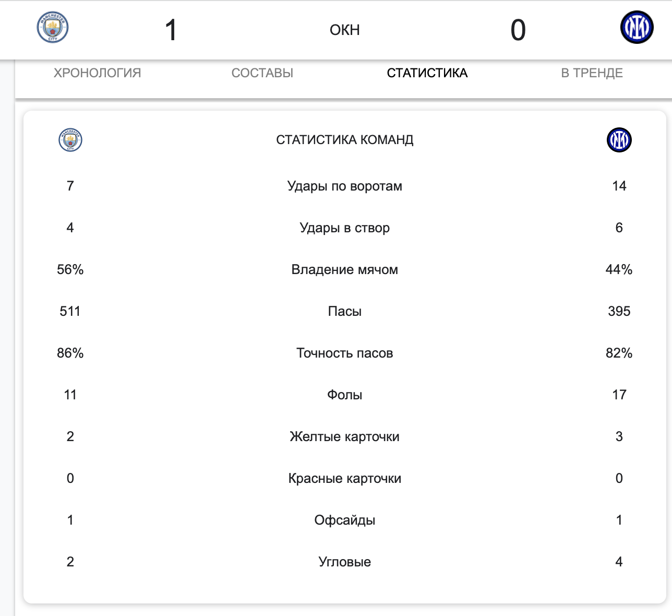Select the Угловые stat label
This screenshot has width=672, height=616.
pos(344,562)
